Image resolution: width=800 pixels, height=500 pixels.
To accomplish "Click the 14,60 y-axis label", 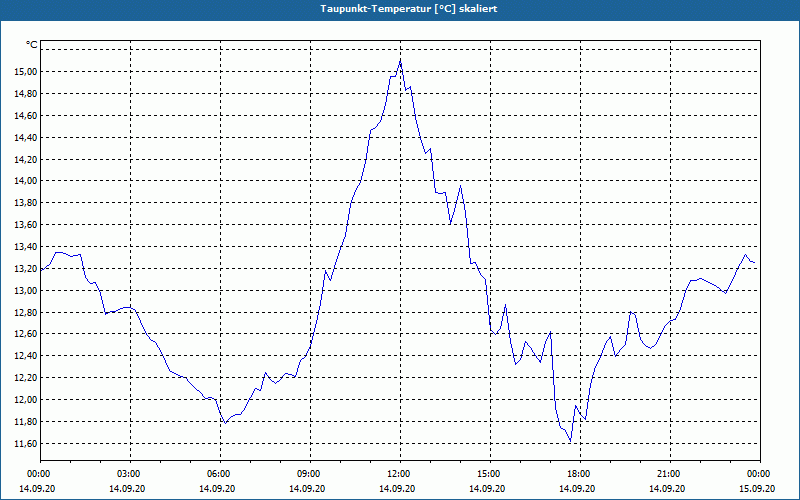I will tap(27, 116).
